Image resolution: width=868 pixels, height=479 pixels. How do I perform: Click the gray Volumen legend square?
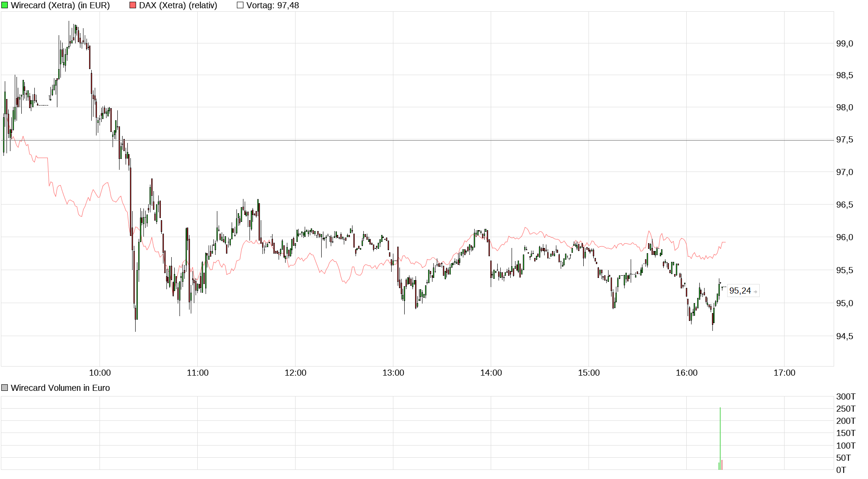pyautogui.click(x=5, y=388)
